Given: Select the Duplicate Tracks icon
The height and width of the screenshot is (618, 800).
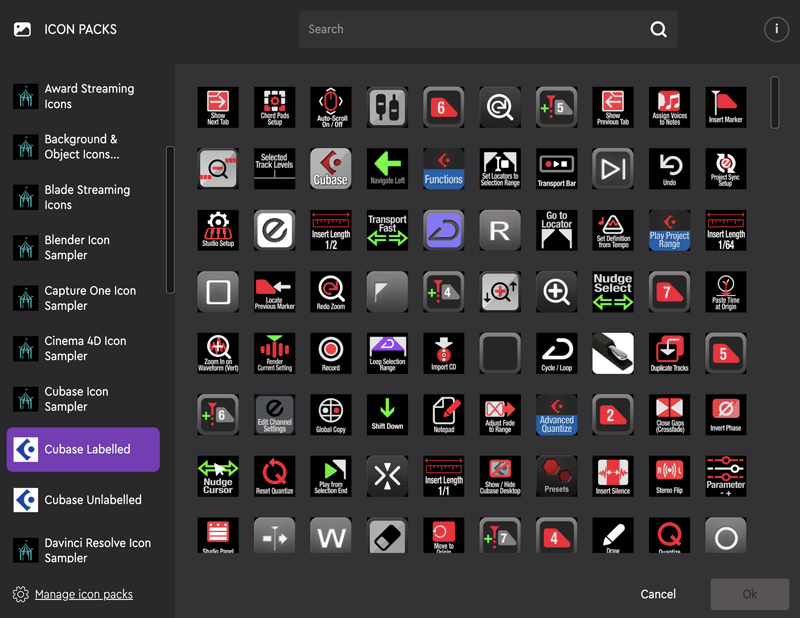Looking at the screenshot, I should [x=669, y=353].
